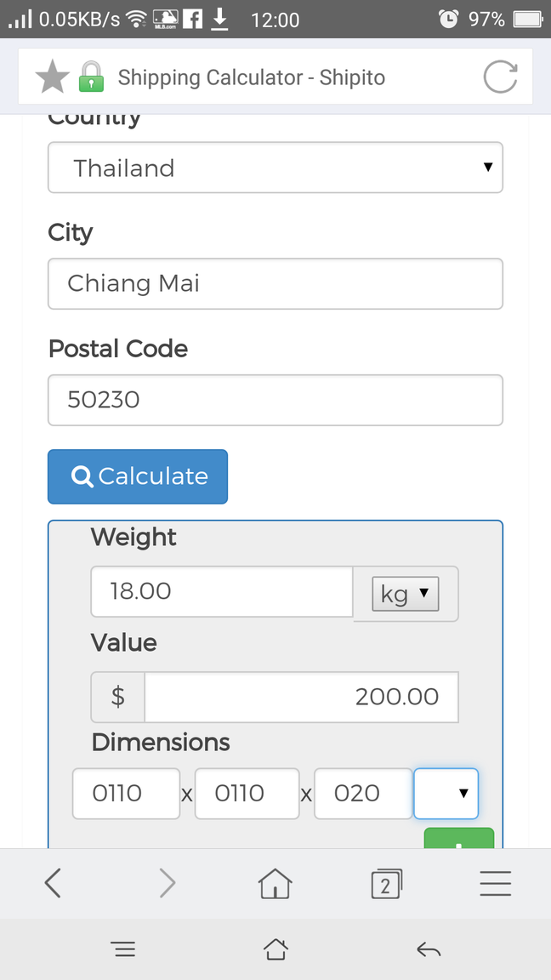Change the weight unit kg dropdown
The image size is (551, 980).
coord(406,594)
